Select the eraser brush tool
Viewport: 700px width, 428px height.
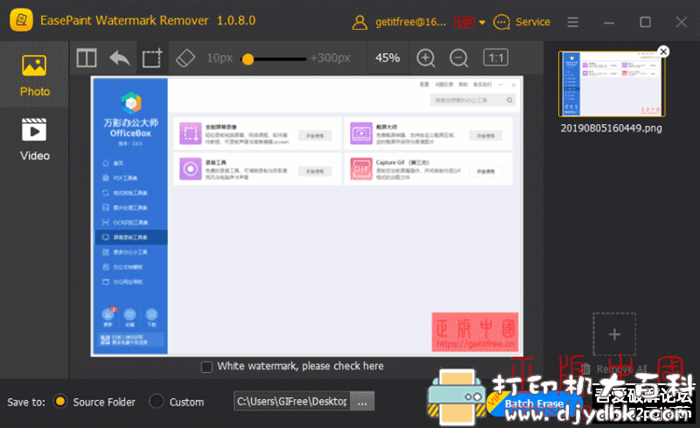tap(185, 58)
